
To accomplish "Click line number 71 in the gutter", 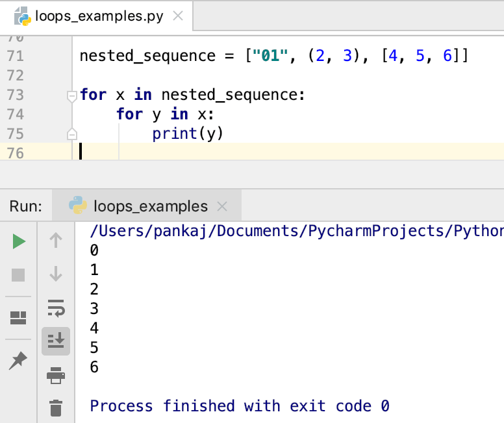I will tap(15, 56).
